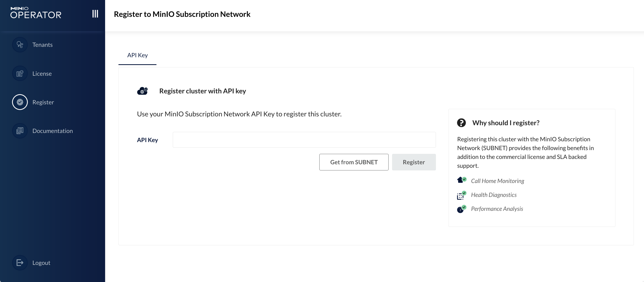Viewport: 644px width, 282px height.
Task: Select Documentation label in sidebar
Action: (x=53, y=131)
